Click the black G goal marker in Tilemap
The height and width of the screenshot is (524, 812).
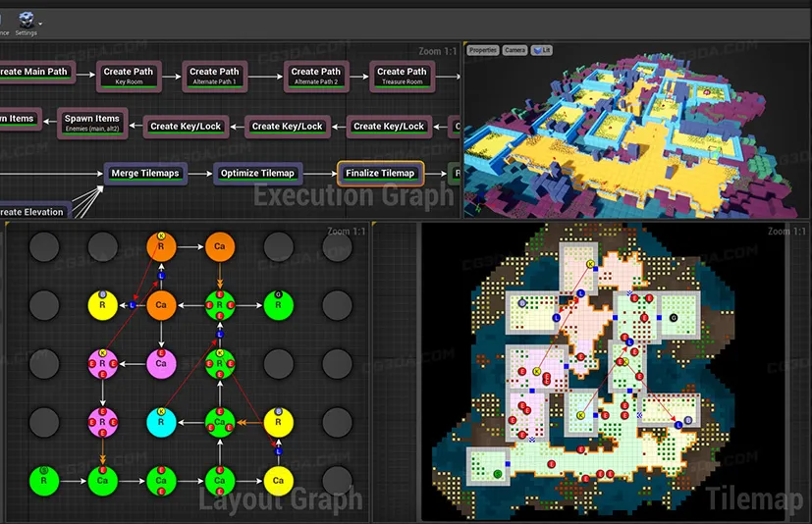pos(674,318)
